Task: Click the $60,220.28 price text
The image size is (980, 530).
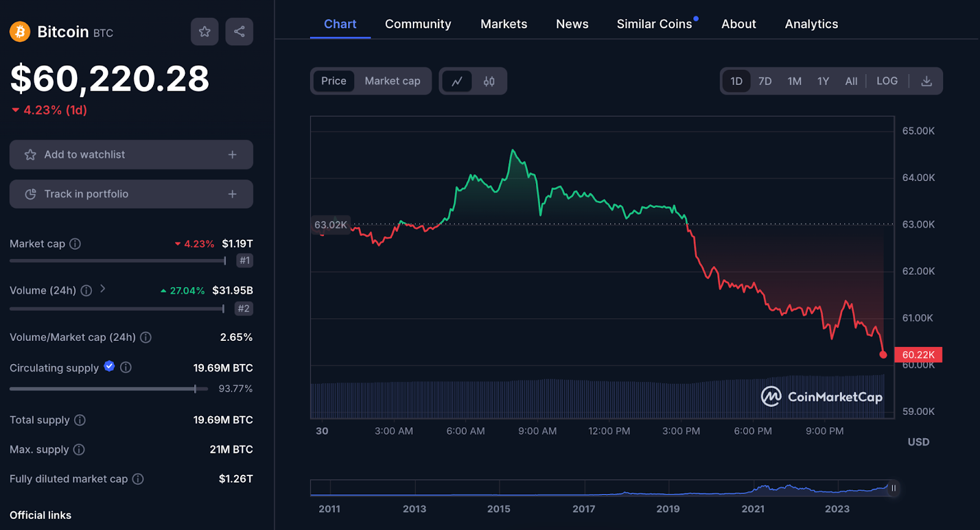Action: tap(110, 78)
